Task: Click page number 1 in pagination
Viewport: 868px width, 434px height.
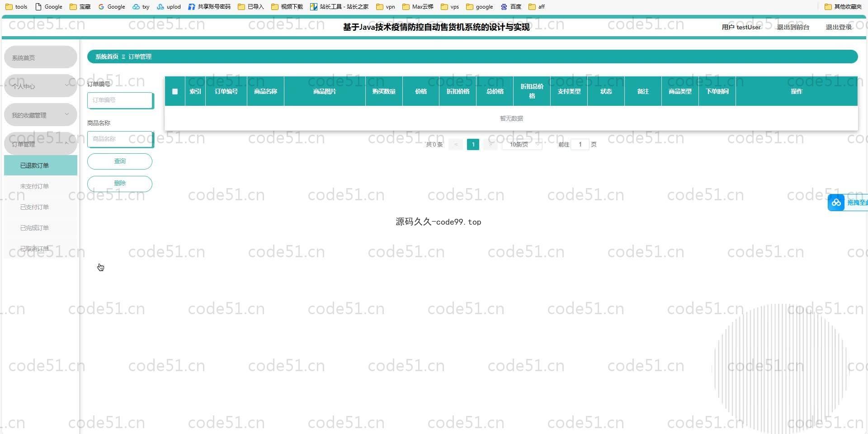Action: point(473,144)
